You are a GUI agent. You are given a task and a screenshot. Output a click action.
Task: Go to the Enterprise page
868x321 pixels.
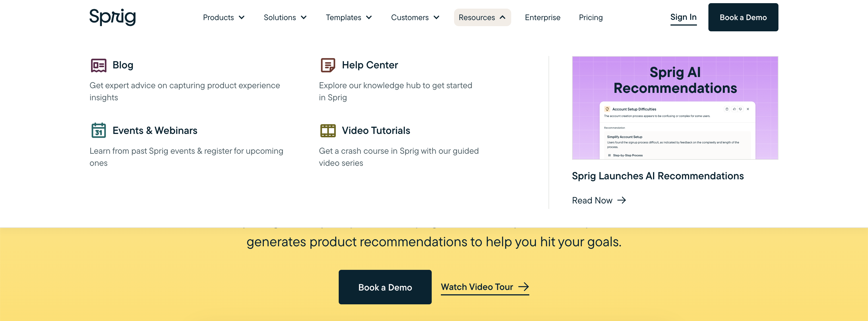[x=542, y=18]
